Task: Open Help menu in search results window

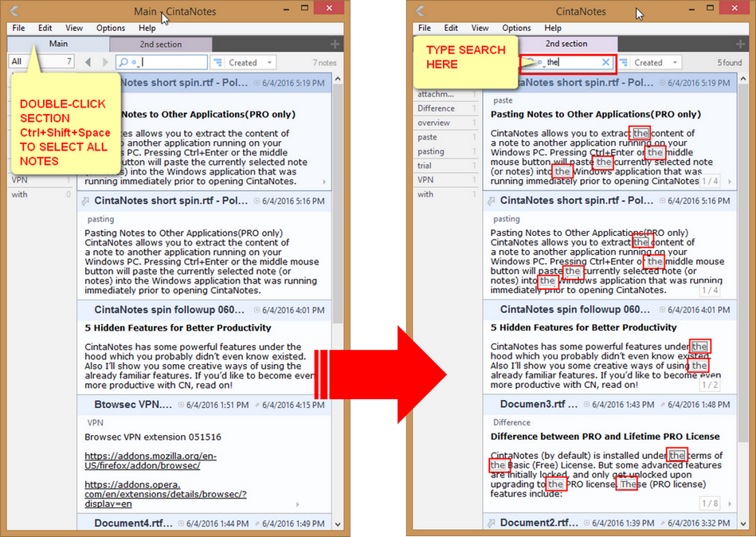Action: pos(553,28)
